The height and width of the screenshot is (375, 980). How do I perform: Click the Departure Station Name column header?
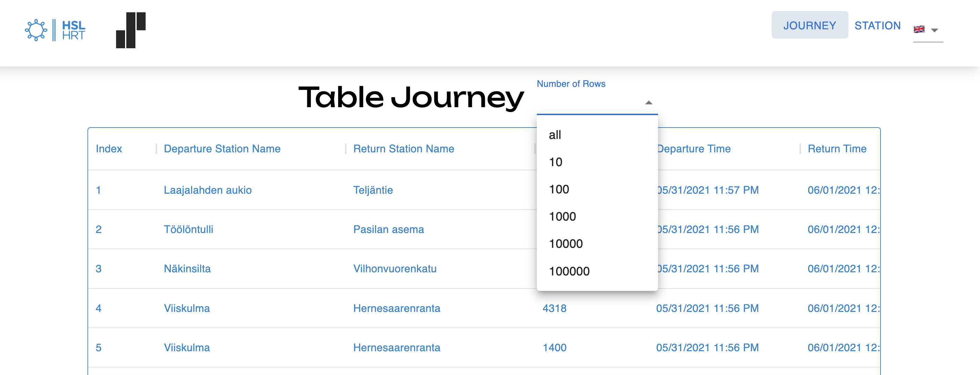pos(222,149)
